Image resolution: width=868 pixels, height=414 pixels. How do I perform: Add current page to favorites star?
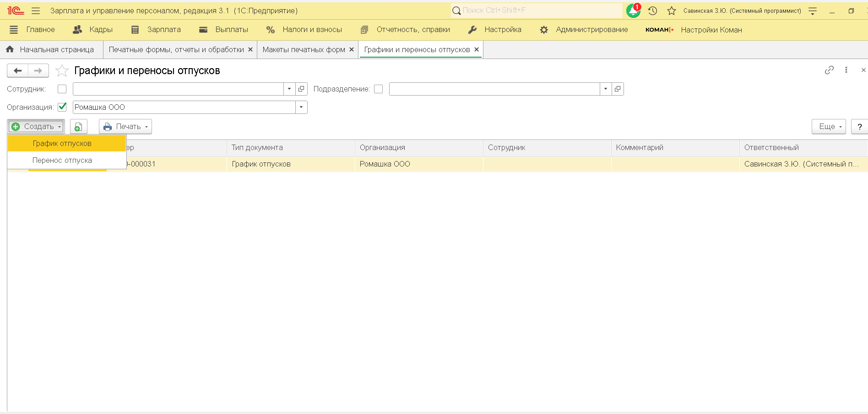[x=62, y=71]
